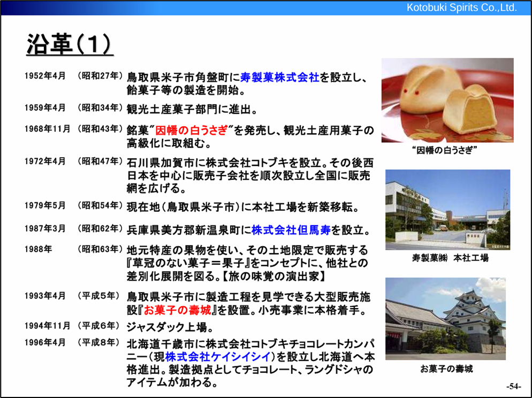Select the 1952年4月 date entry
Viewport: 532px width, 398px height.
coord(45,75)
